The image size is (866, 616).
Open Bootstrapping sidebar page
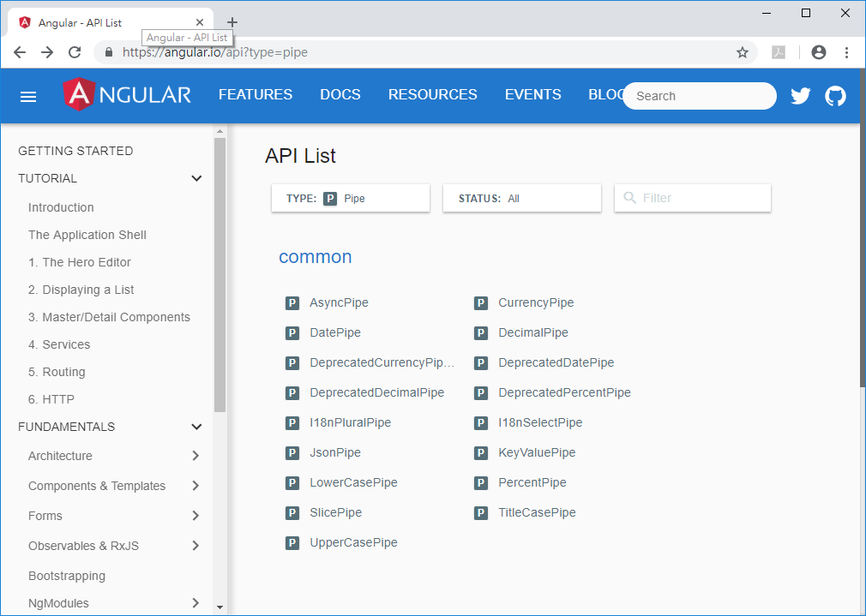(67, 576)
